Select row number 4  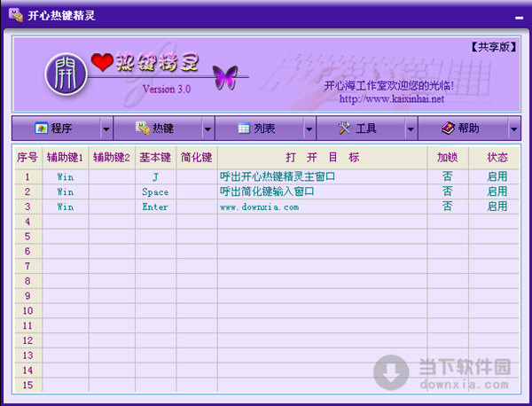click(x=27, y=222)
